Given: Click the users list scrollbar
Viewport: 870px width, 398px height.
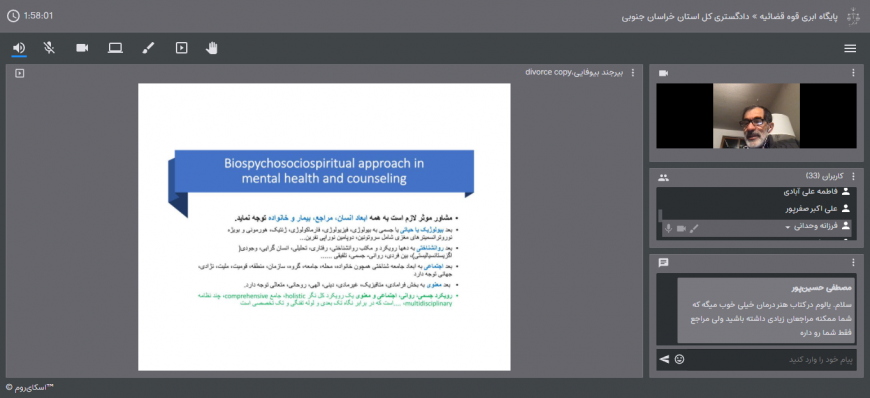Looking at the screenshot, I should [660, 215].
